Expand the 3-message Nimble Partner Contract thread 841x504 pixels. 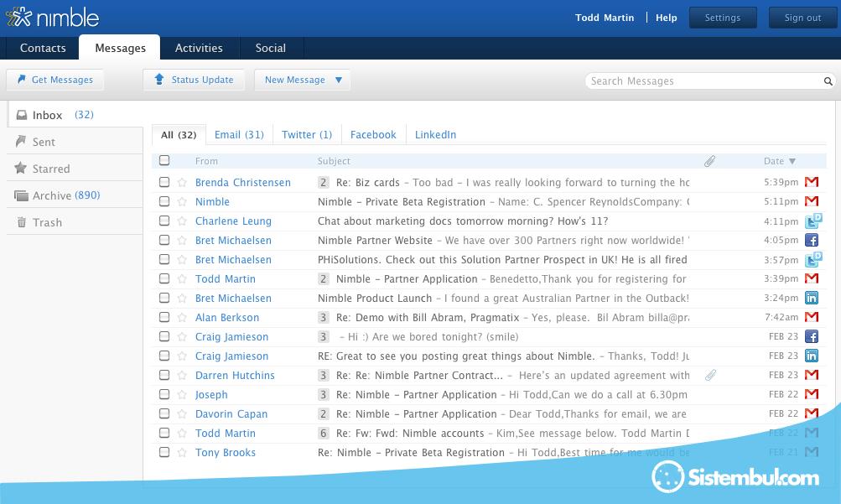point(323,376)
